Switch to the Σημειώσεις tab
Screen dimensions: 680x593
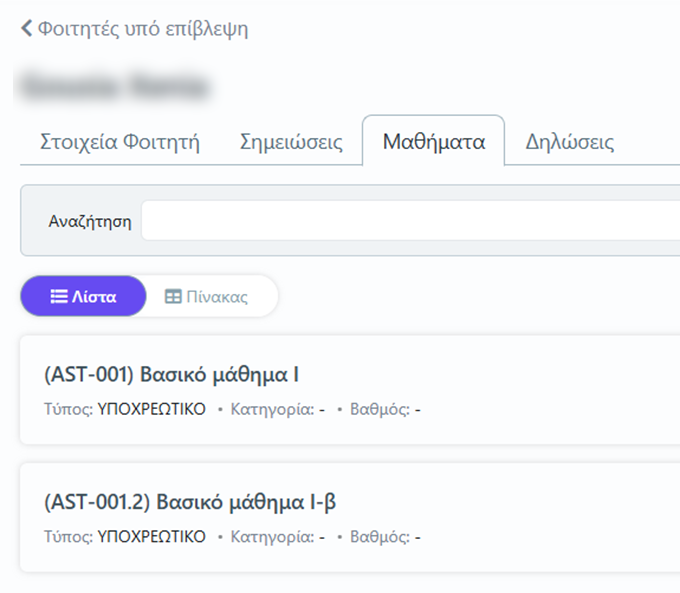[291, 142]
